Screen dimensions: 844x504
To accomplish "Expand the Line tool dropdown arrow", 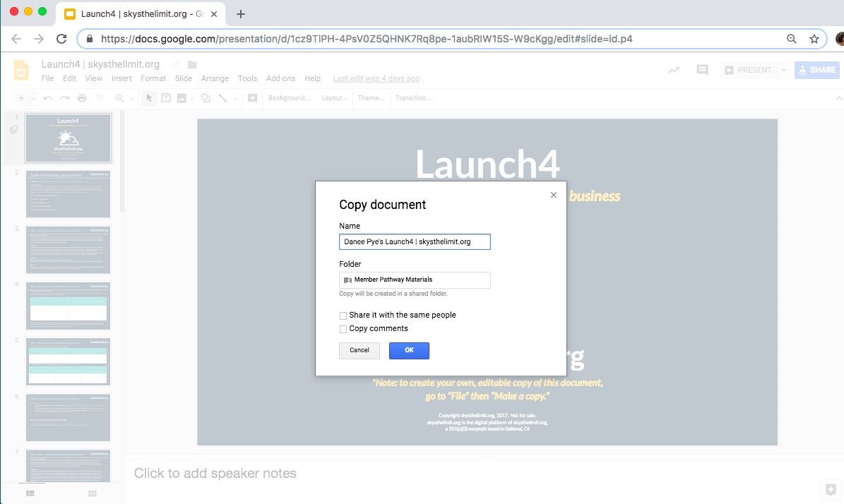I will pos(234,98).
